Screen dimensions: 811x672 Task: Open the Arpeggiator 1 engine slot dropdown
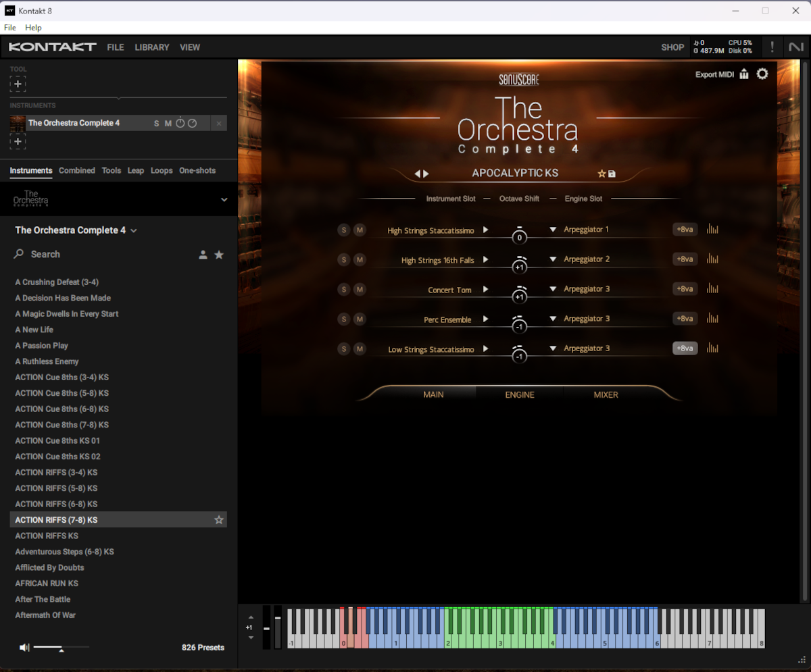pyautogui.click(x=553, y=230)
